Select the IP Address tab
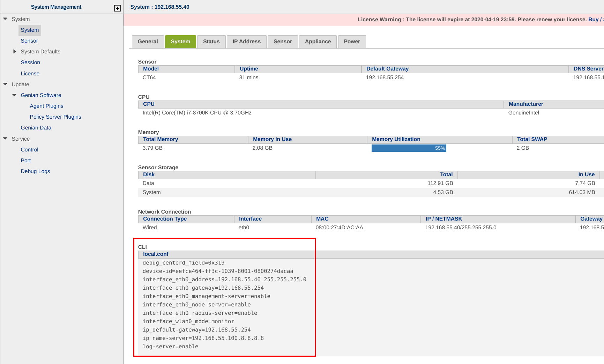Image resolution: width=604 pixels, height=364 pixels. [x=246, y=42]
